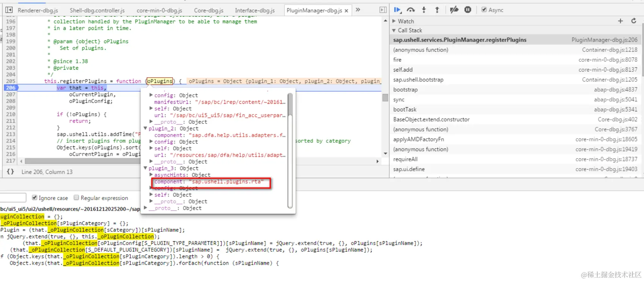Select bootstrap call stack frame

pyautogui.click(x=515, y=89)
